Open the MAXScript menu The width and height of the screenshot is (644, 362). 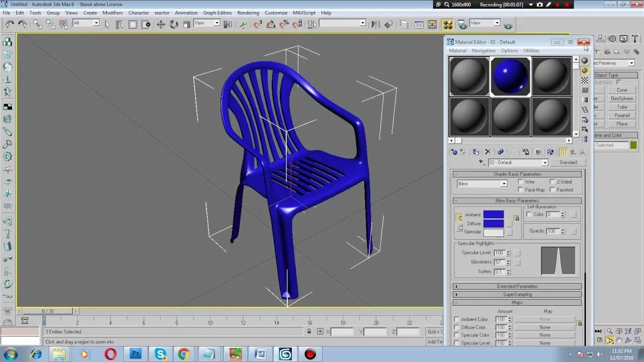(304, 13)
